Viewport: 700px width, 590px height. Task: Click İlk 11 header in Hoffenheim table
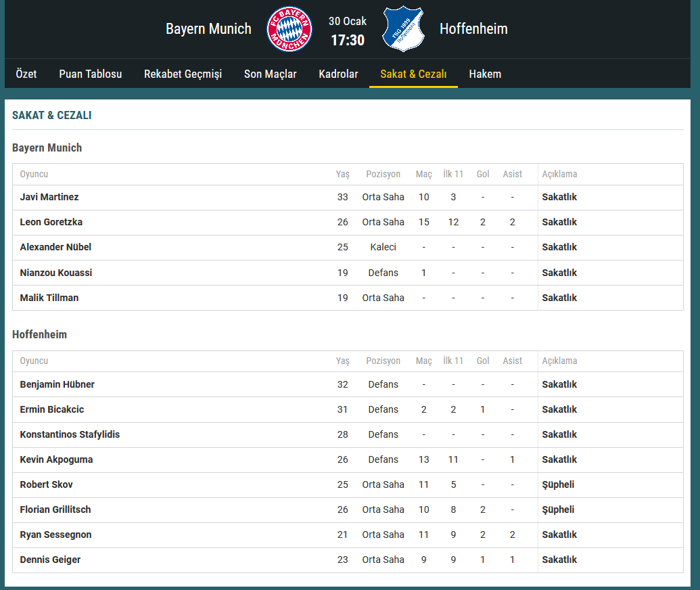453,361
